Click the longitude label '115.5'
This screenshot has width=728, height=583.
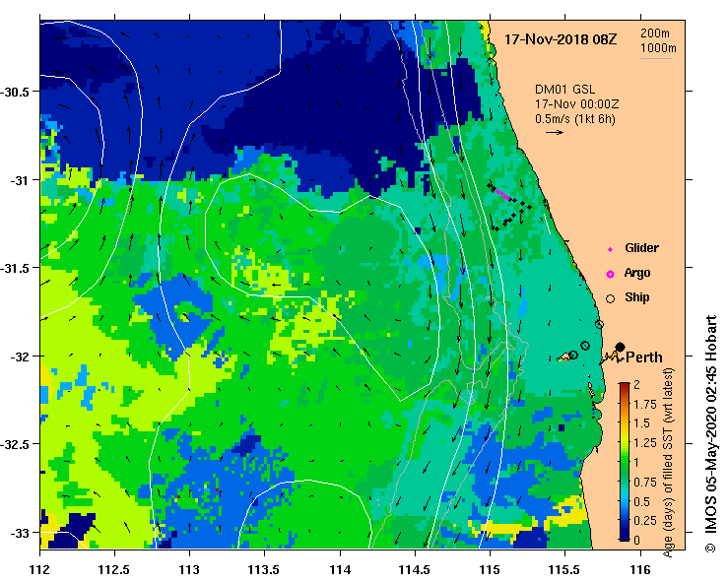click(x=565, y=569)
